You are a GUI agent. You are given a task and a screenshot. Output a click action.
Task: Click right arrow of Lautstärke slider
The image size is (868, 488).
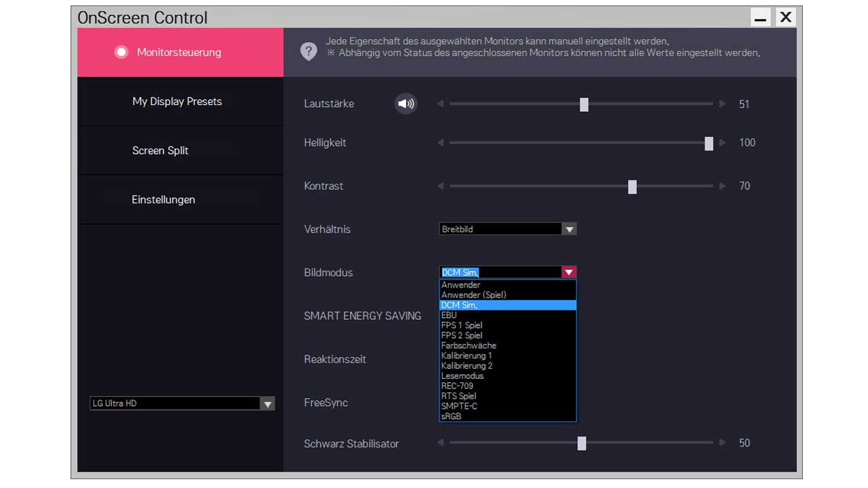pyautogui.click(x=722, y=104)
